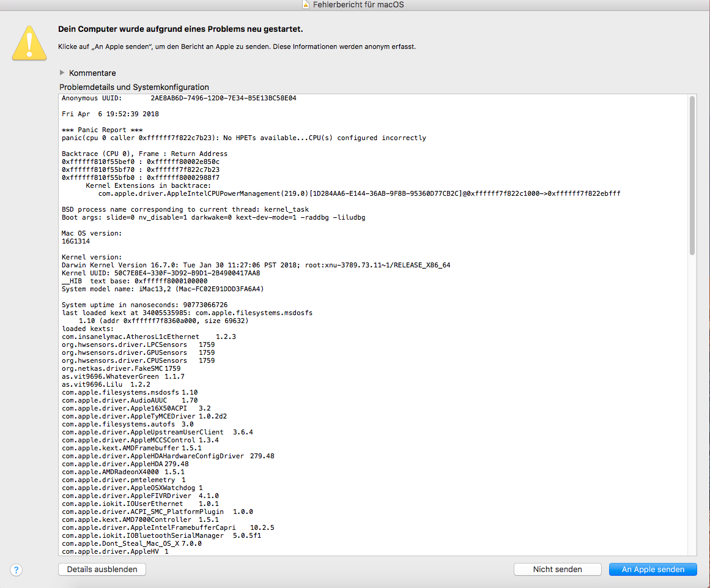Click the Backtrace (CPU 0) line
710x588 pixels.
[144, 154]
